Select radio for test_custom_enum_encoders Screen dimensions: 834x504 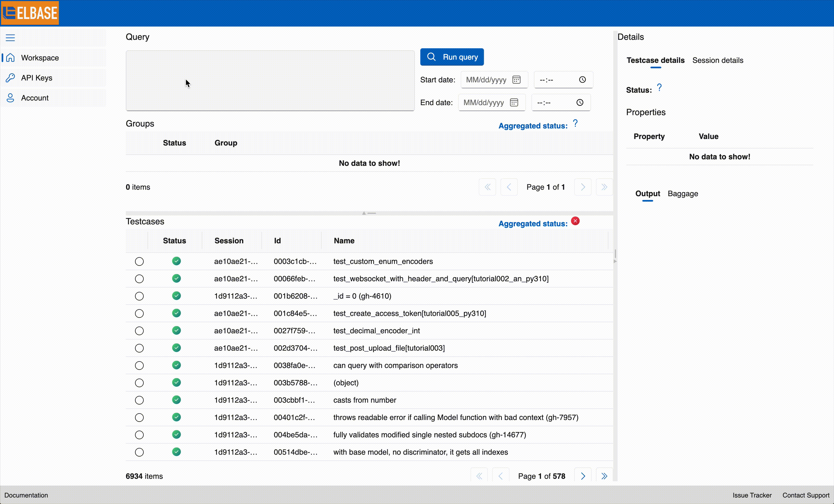point(139,261)
